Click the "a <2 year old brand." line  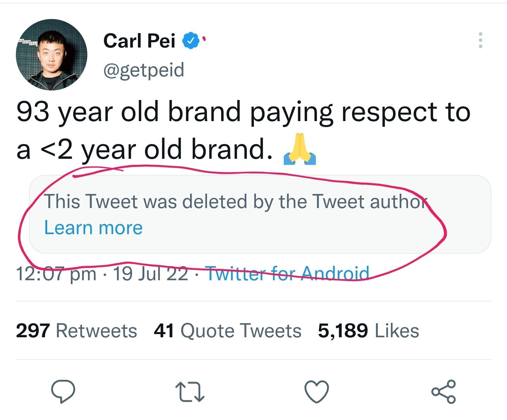144,150
